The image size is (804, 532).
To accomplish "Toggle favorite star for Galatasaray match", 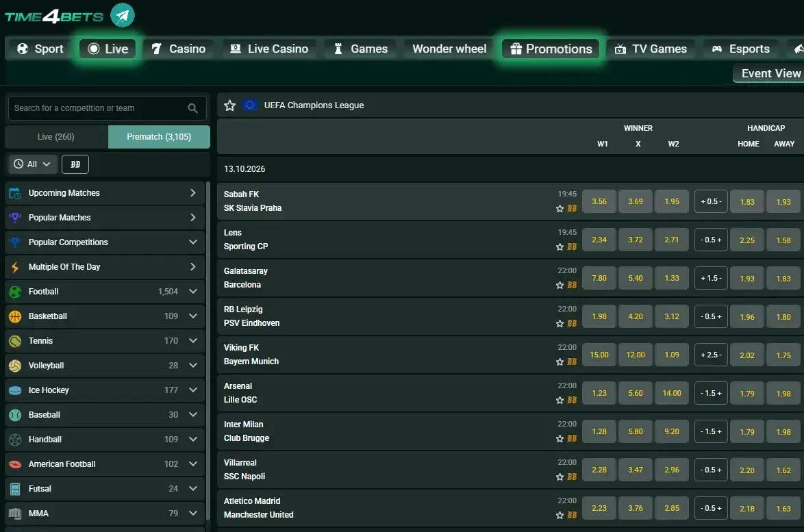I will [x=560, y=286].
